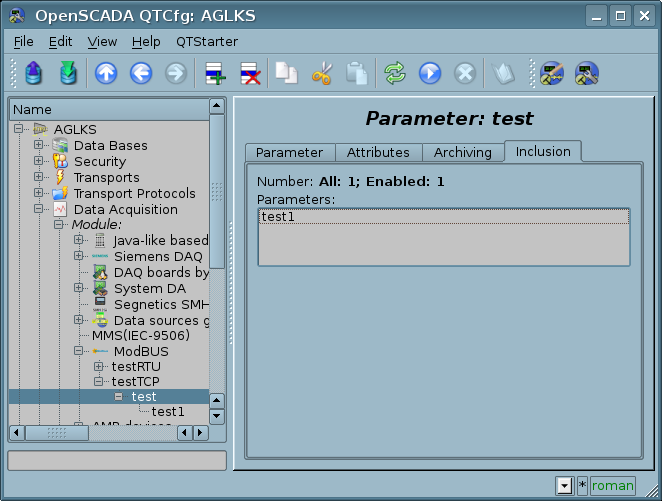Expand the Security tree node
Image resolution: width=662 pixels, height=501 pixels.
[x=39, y=162]
